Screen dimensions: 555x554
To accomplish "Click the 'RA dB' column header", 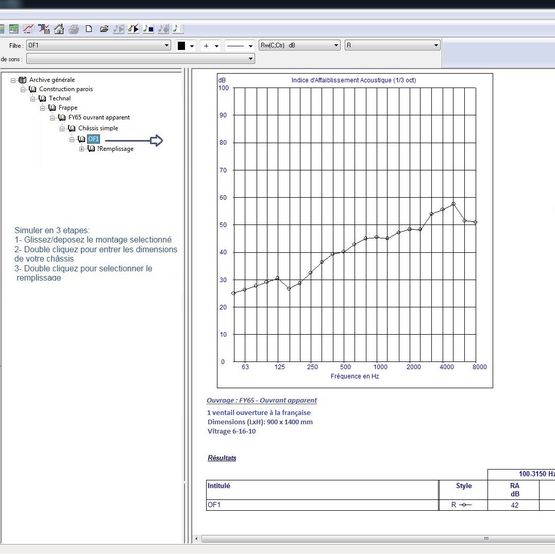I will pos(514,490).
